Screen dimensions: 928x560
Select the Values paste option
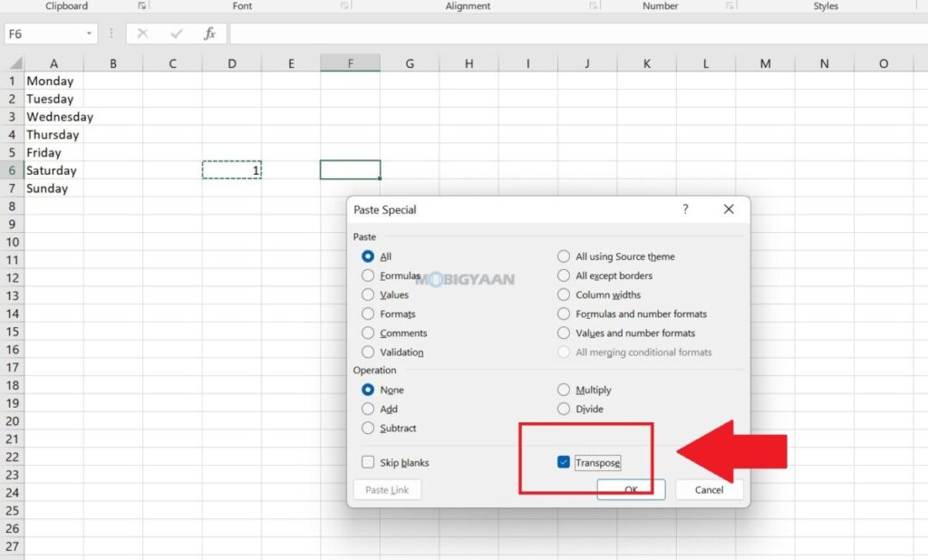368,294
